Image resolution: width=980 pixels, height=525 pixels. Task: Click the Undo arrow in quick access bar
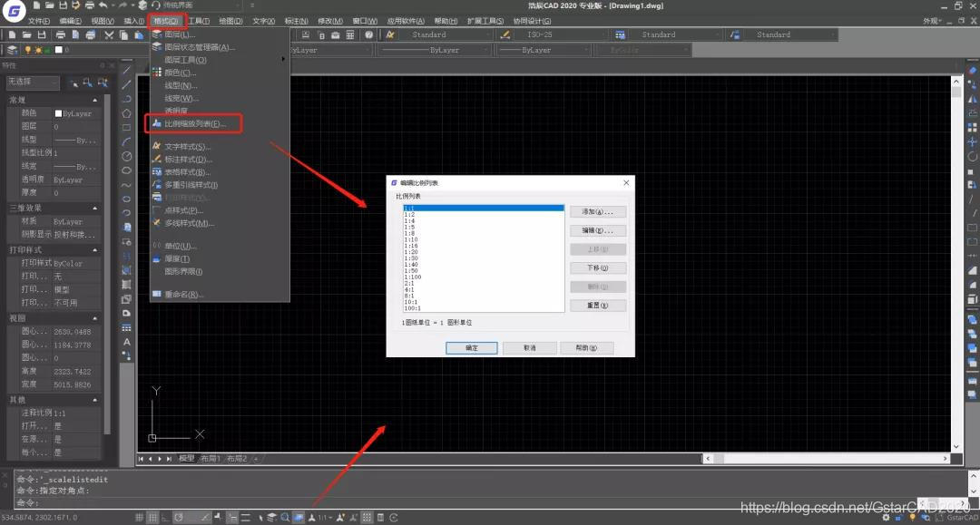coord(103,5)
